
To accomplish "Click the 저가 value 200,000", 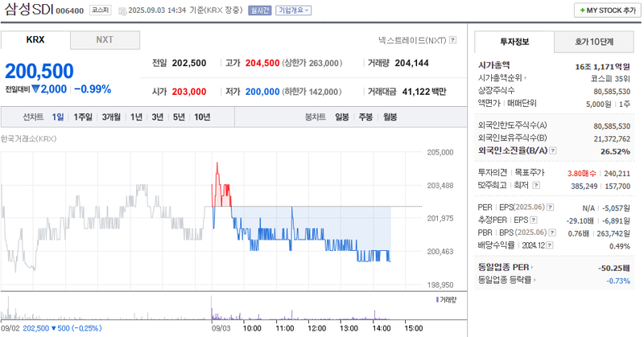I will coord(262,92).
